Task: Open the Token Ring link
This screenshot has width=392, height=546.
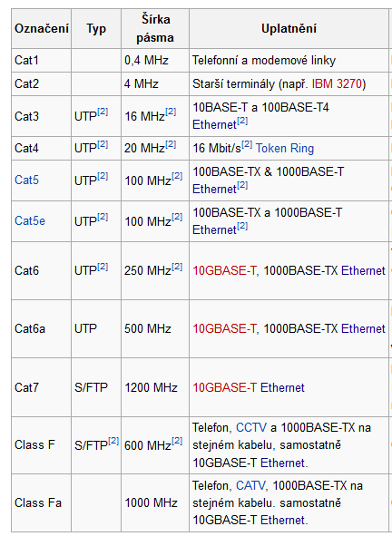Action: 285,149
